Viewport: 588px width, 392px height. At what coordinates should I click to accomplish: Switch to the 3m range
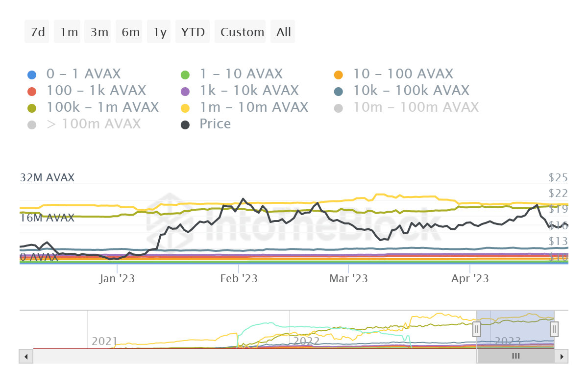[x=99, y=32]
